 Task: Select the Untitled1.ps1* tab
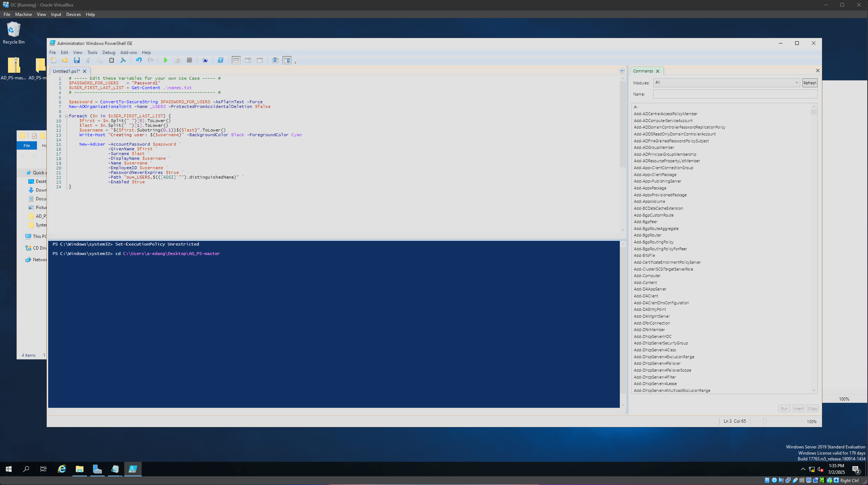pyautogui.click(x=66, y=71)
